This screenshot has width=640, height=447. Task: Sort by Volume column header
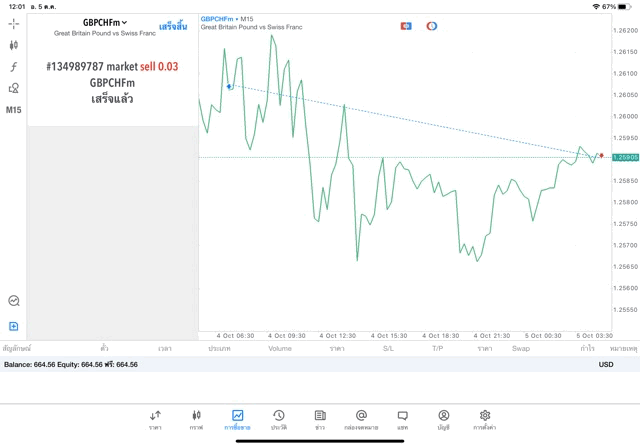(x=280, y=348)
